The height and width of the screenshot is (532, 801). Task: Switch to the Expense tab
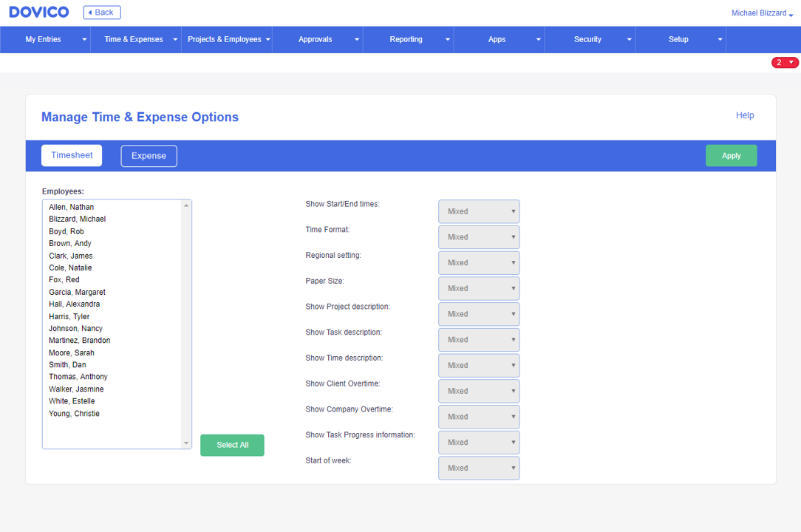149,155
